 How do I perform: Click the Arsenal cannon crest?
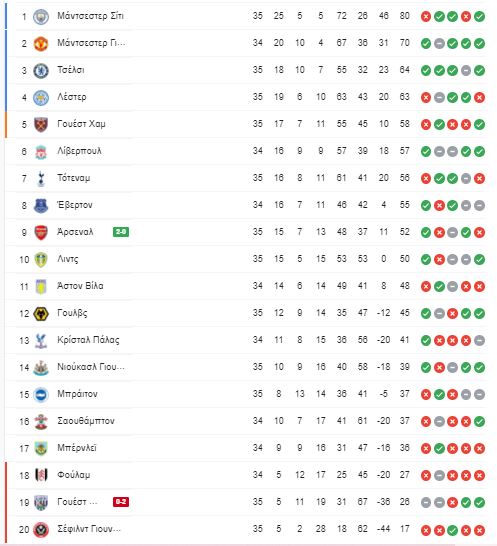click(x=41, y=232)
